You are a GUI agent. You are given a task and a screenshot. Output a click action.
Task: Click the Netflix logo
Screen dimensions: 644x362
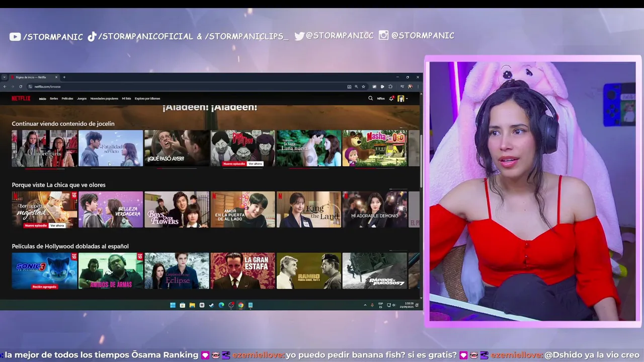[21, 99]
